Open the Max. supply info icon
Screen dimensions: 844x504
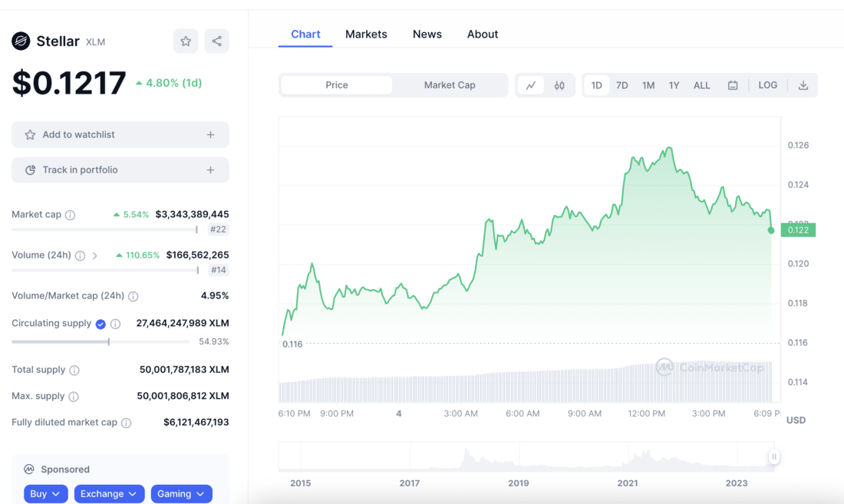[x=74, y=397]
